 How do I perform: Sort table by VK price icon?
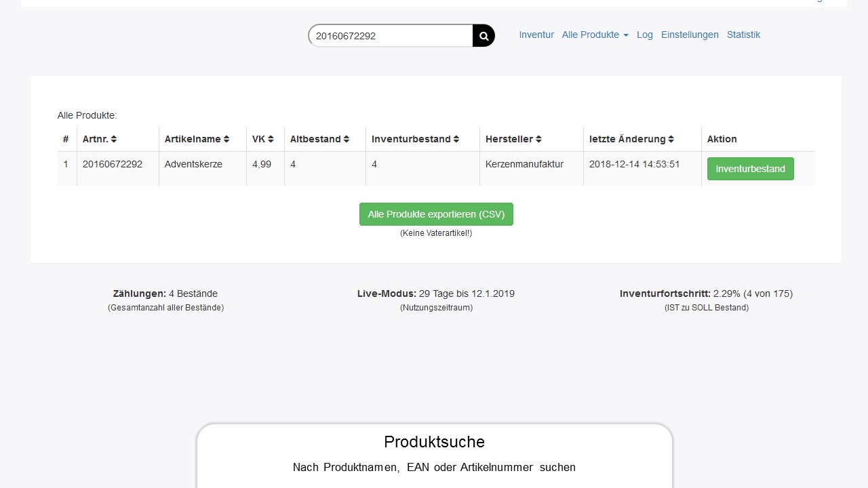tap(271, 139)
